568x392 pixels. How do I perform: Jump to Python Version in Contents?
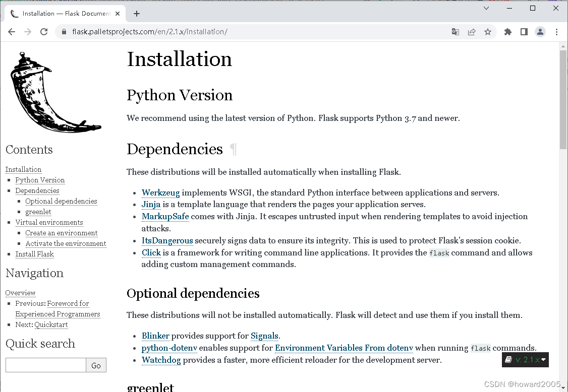(40, 180)
